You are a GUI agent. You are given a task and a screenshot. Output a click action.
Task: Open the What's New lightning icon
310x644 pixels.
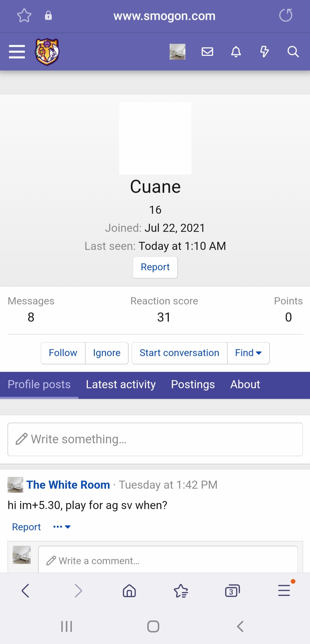(x=264, y=52)
